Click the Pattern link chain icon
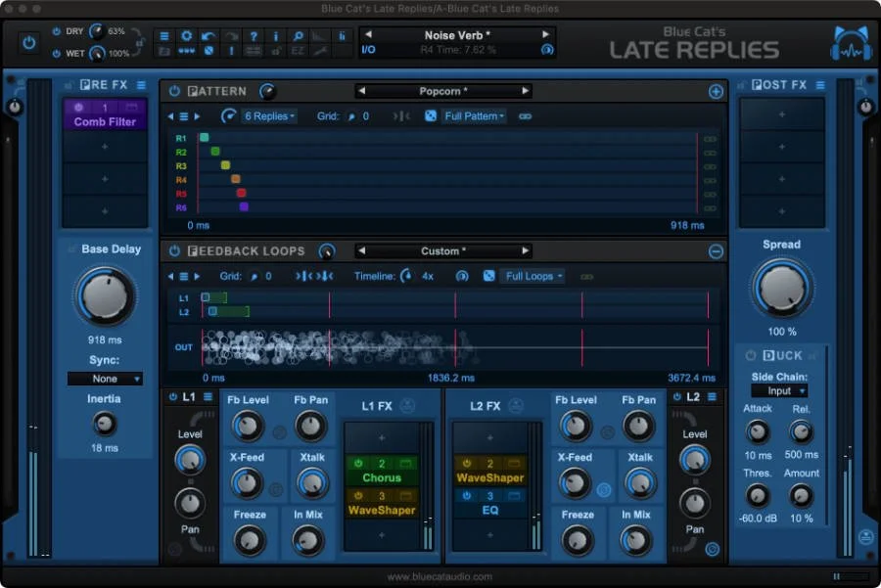This screenshot has width=881, height=588. click(526, 116)
